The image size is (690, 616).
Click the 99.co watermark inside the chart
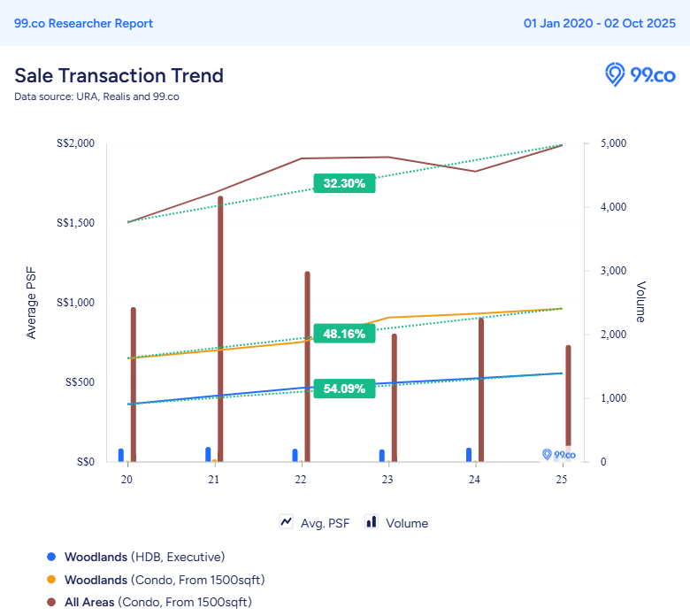click(558, 454)
